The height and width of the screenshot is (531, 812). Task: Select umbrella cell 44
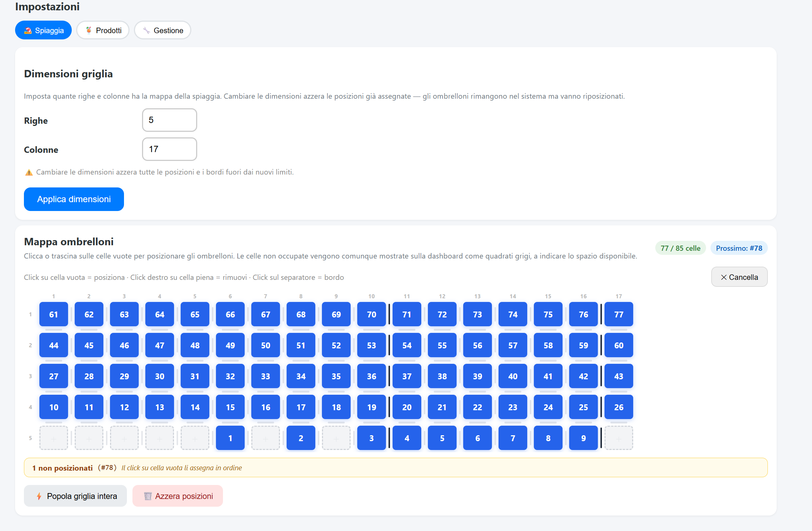pyautogui.click(x=54, y=345)
